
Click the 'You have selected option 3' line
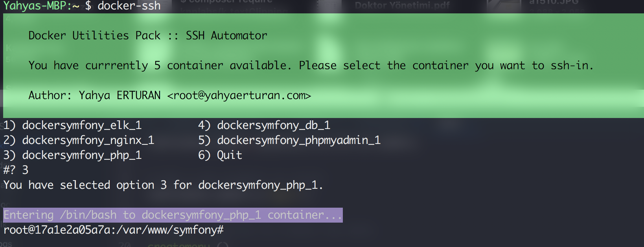tap(163, 185)
